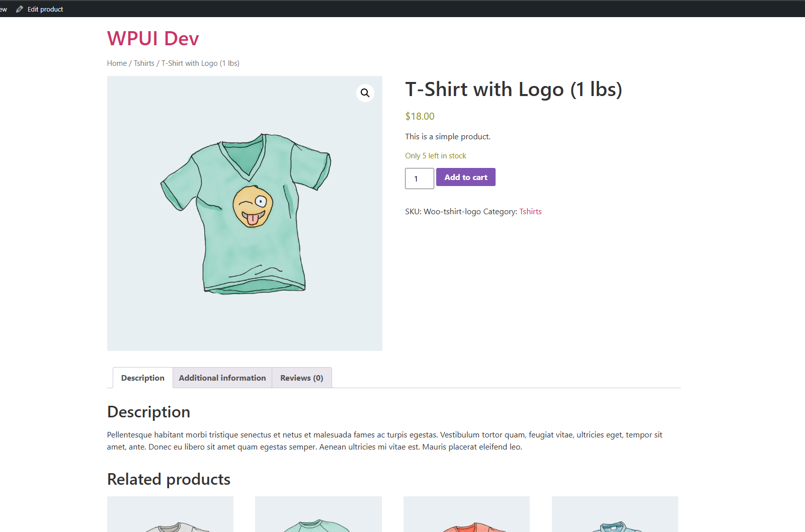This screenshot has height=532, width=805.
Task: Click the Related products heading
Action: (x=168, y=479)
